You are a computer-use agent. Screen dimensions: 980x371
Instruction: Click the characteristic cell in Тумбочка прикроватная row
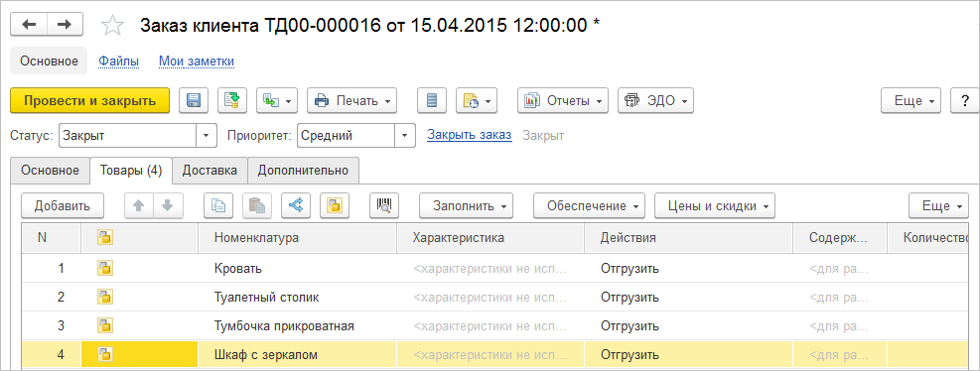pyautogui.click(x=490, y=326)
